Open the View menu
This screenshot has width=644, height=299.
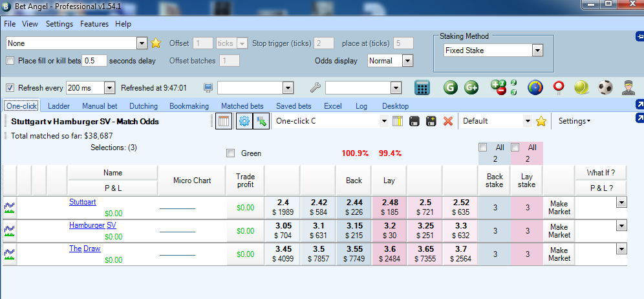click(x=30, y=24)
